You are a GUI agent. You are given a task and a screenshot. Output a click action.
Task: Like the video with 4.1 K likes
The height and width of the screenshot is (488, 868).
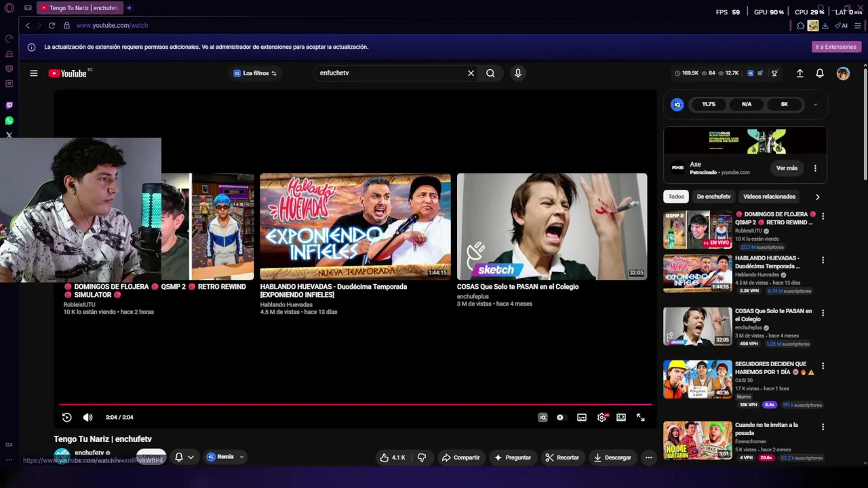click(393, 457)
